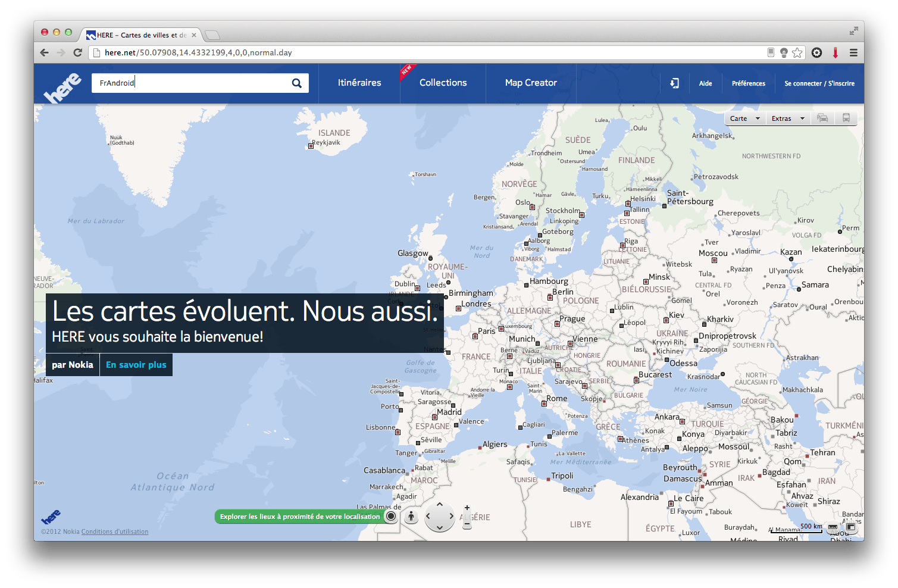Click the browser address bar URL
The height and width of the screenshot is (588, 898).
198,52
